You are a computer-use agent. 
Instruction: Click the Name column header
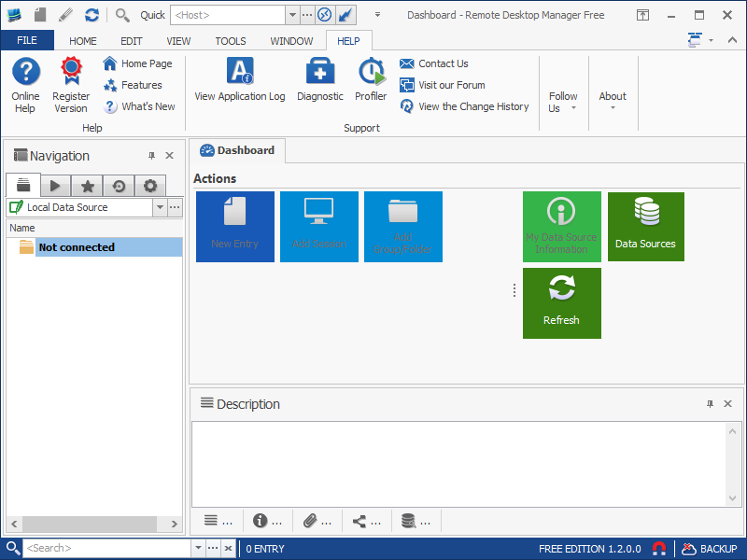coord(94,228)
